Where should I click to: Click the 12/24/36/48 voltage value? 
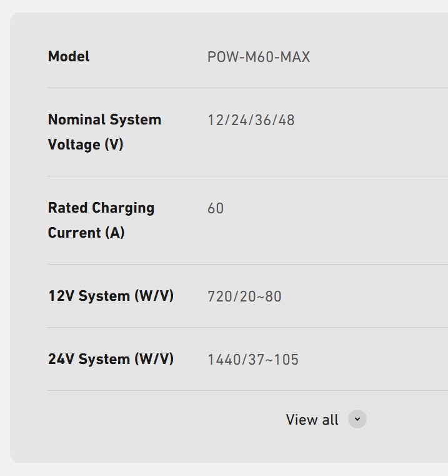click(x=251, y=120)
